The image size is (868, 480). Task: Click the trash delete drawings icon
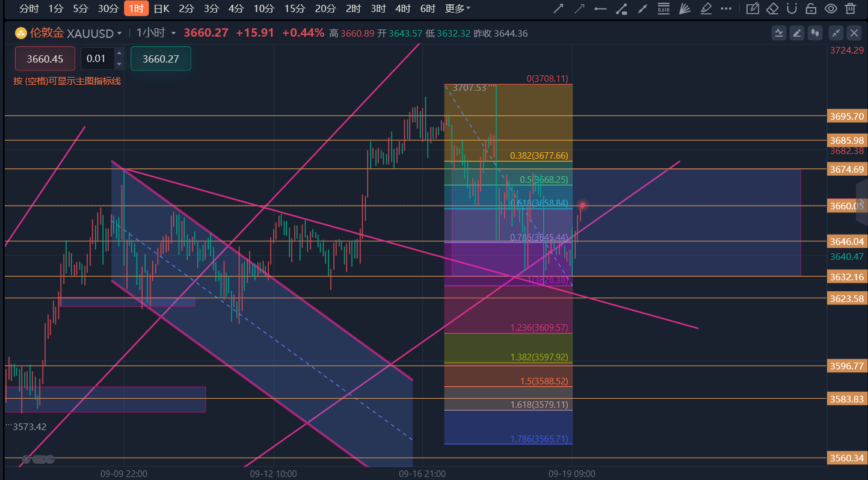pos(850,8)
